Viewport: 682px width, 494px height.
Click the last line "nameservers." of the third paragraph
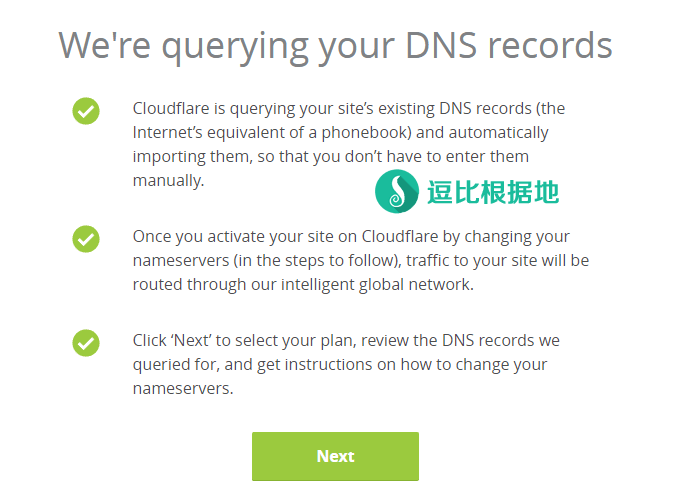tap(182, 388)
